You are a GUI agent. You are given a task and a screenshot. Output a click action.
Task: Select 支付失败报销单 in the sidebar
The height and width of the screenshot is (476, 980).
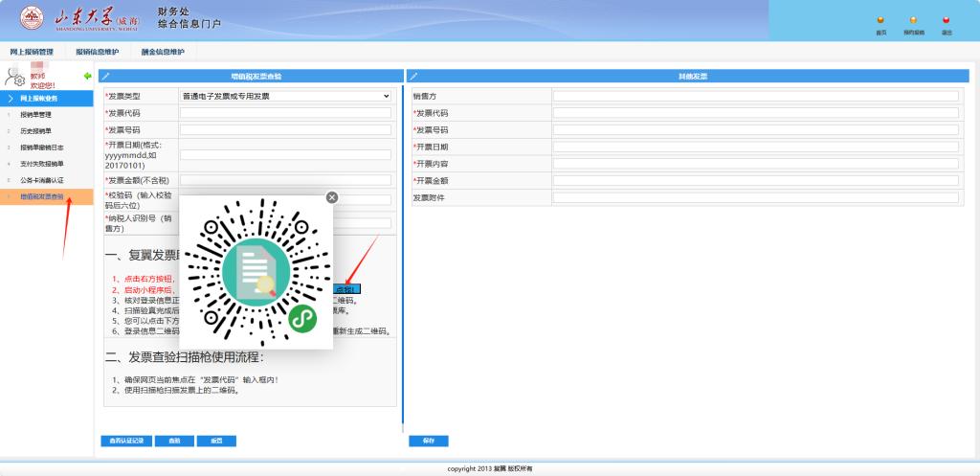(x=42, y=164)
